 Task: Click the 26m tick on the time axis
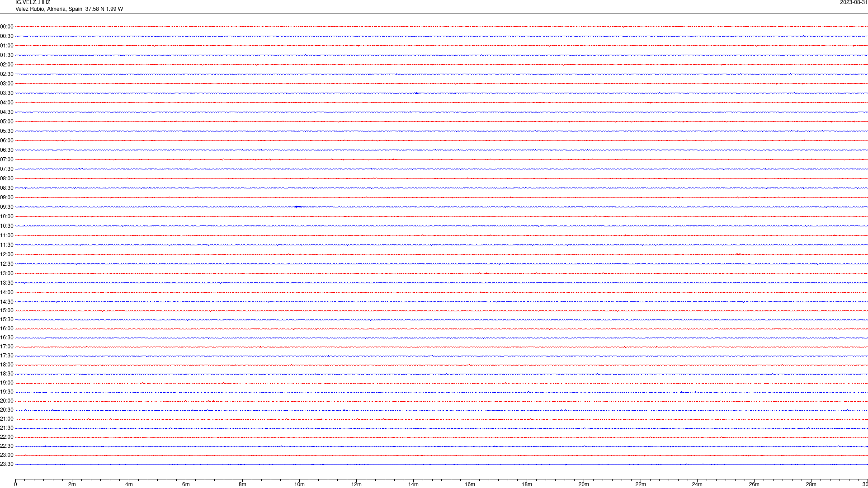tap(754, 484)
